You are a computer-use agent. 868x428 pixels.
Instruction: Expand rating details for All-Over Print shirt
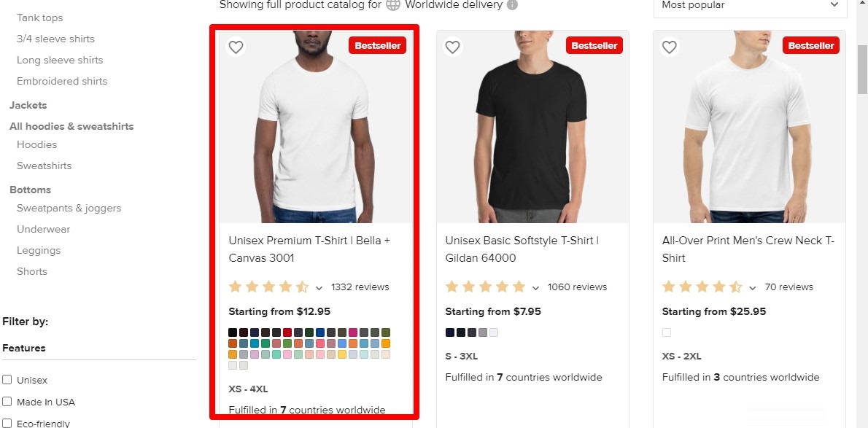click(752, 288)
